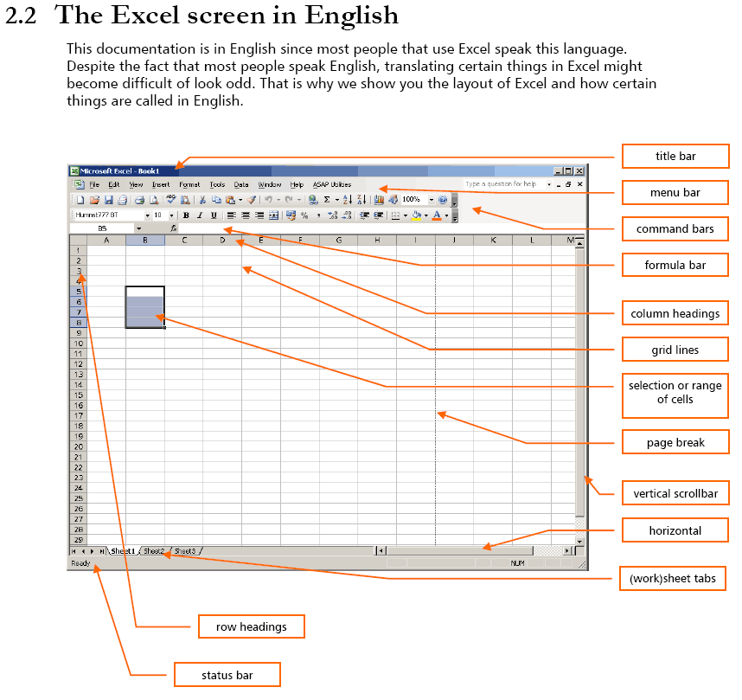Open the Paste options dropdown arrow

[x=240, y=200]
